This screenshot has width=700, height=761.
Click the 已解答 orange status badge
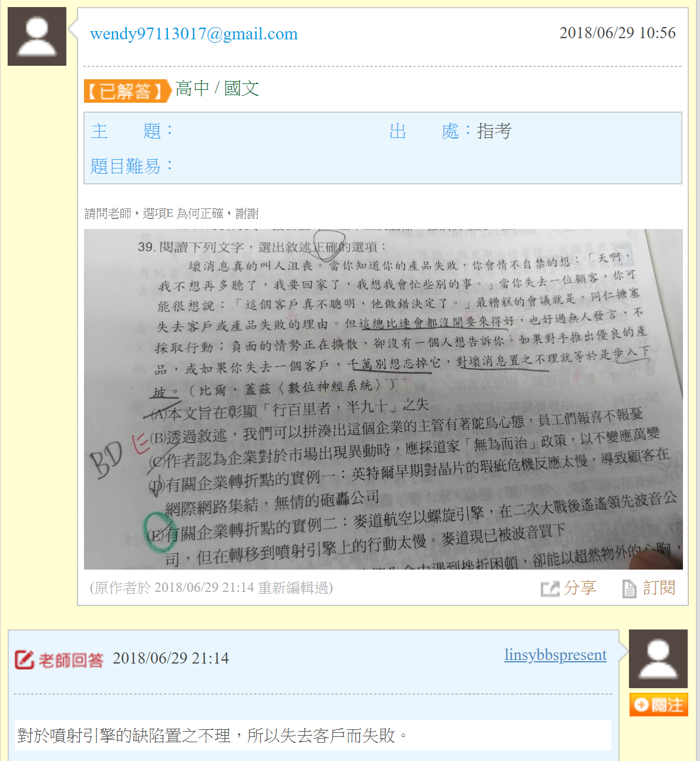[127, 91]
